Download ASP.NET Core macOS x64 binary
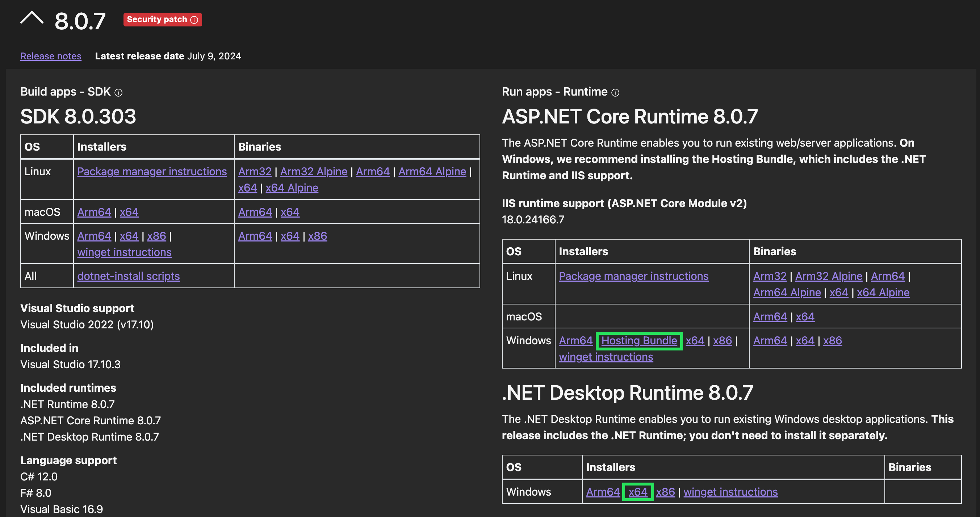980x517 pixels. pos(805,316)
